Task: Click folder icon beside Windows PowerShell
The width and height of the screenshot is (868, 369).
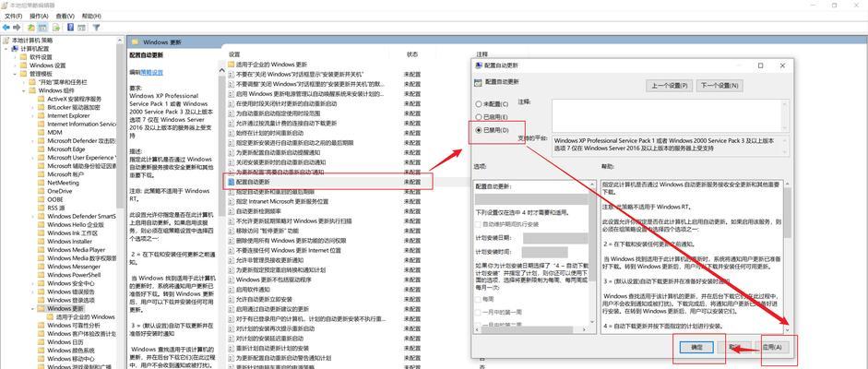Action: [41, 274]
